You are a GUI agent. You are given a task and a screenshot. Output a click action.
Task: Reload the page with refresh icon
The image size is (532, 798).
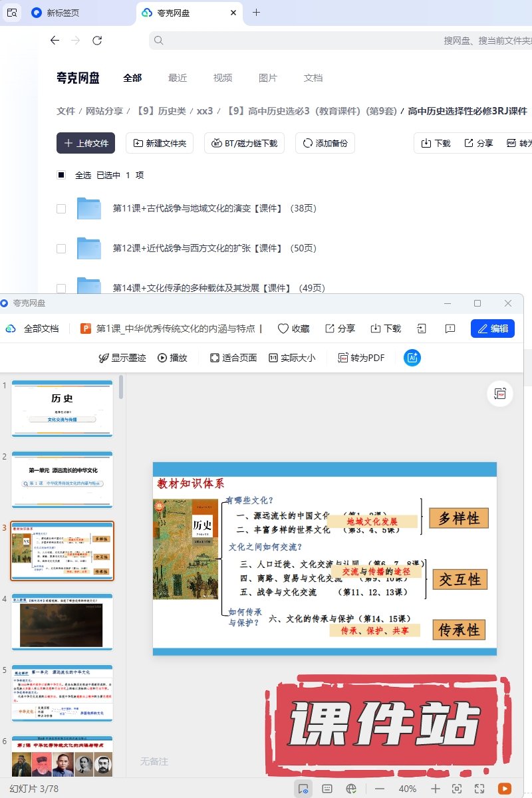pyautogui.click(x=97, y=41)
